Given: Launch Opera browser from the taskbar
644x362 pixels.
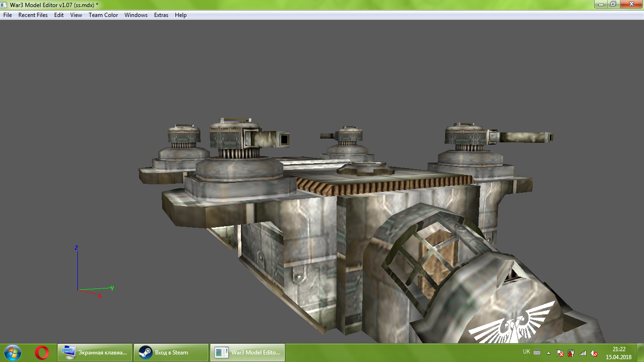Looking at the screenshot, I should point(42,353).
